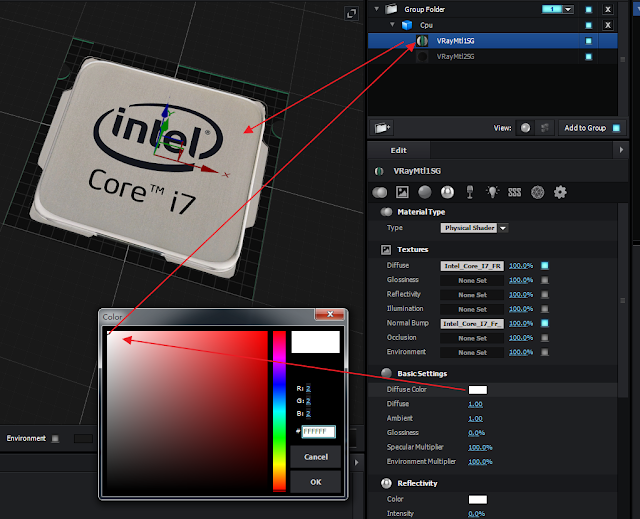Click the panel expand arrow right of the color dialog
640x519 pixels.
[356, 462]
